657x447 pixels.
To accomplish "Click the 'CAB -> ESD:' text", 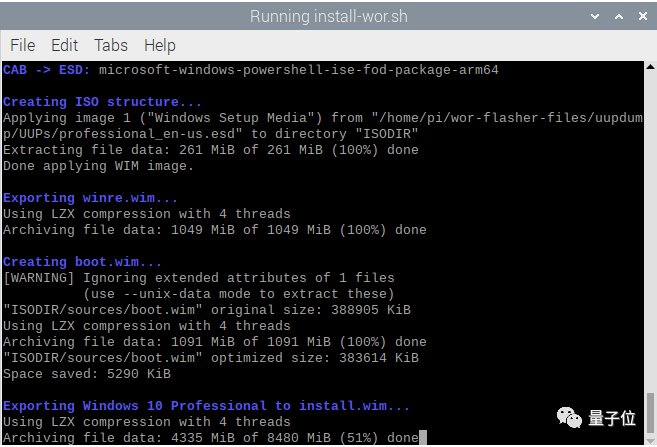I will 47,70.
